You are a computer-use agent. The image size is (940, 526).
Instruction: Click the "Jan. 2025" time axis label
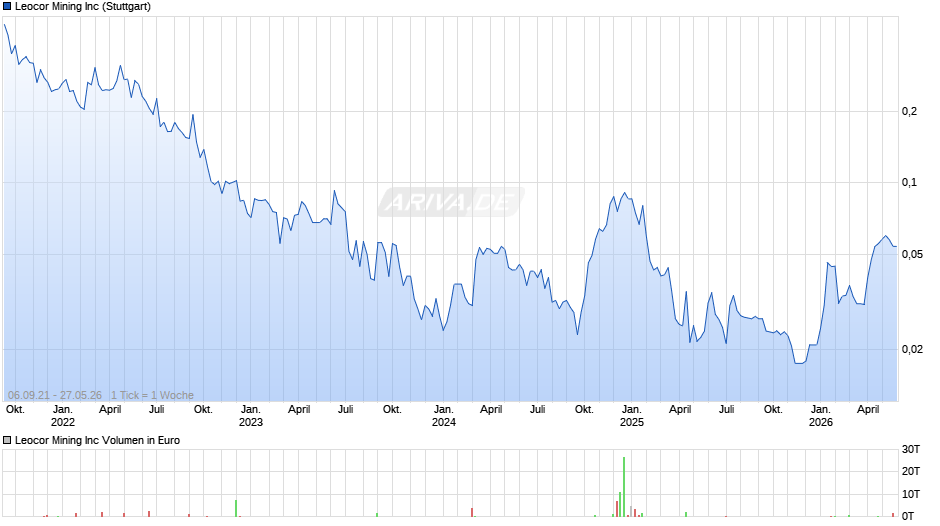[632, 416]
